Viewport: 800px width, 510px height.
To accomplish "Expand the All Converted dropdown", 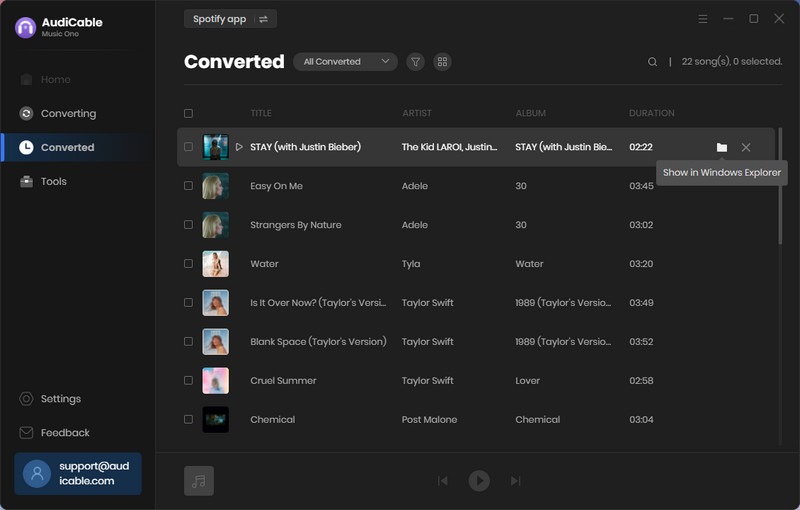I will pyautogui.click(x=345, y=62).
